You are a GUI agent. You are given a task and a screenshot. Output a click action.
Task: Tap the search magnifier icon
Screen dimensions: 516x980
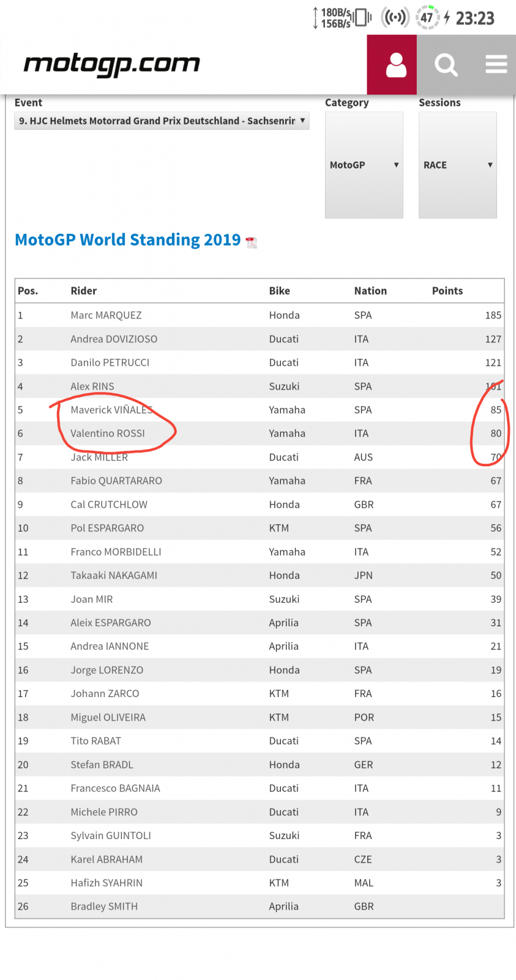click(x=446, y=65)
